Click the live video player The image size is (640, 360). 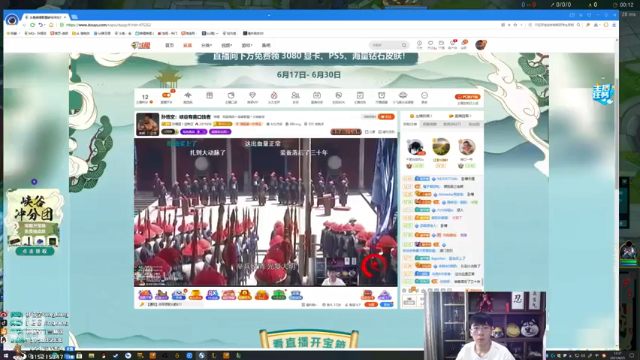tap(265, 212)
